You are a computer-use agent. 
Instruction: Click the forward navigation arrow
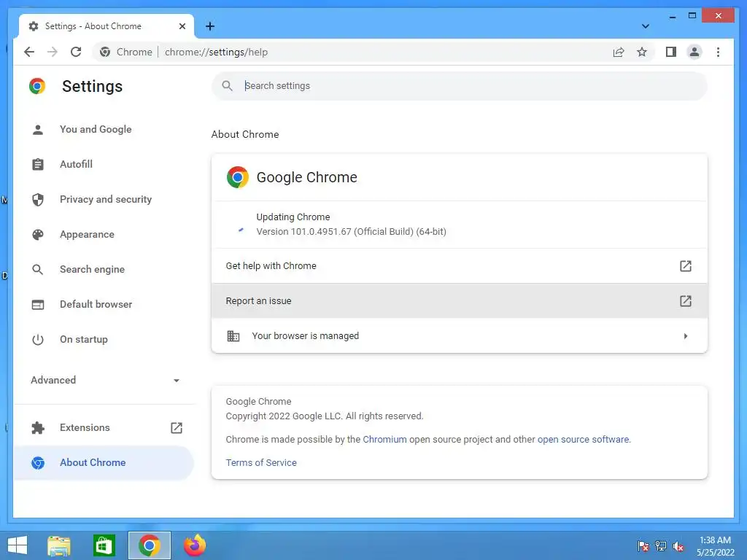(53, 52)
